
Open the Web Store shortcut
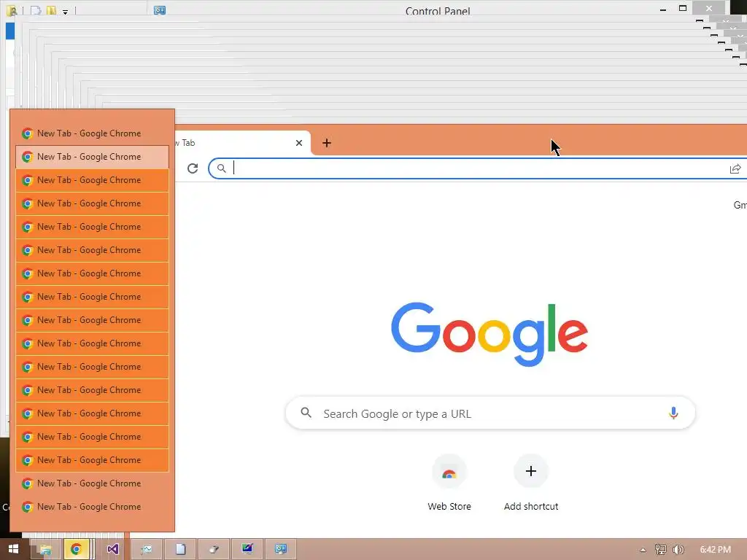449,483
